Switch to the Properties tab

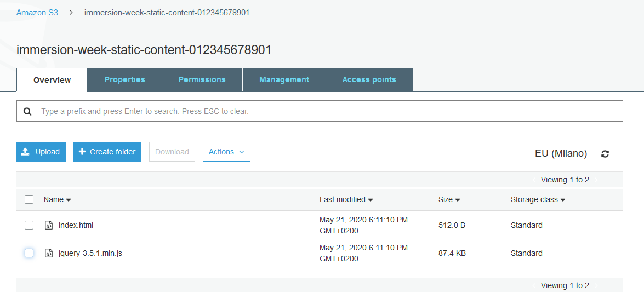point(125,79)
